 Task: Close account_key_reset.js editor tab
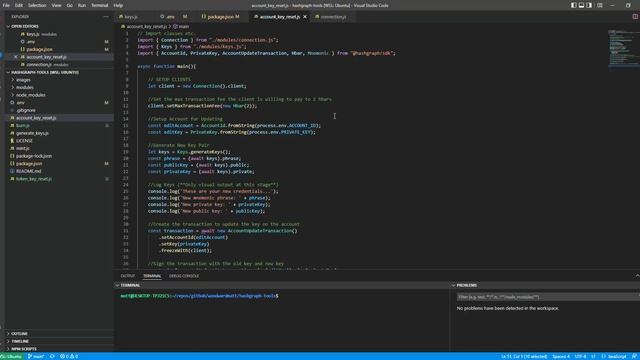tap(305, 17)
